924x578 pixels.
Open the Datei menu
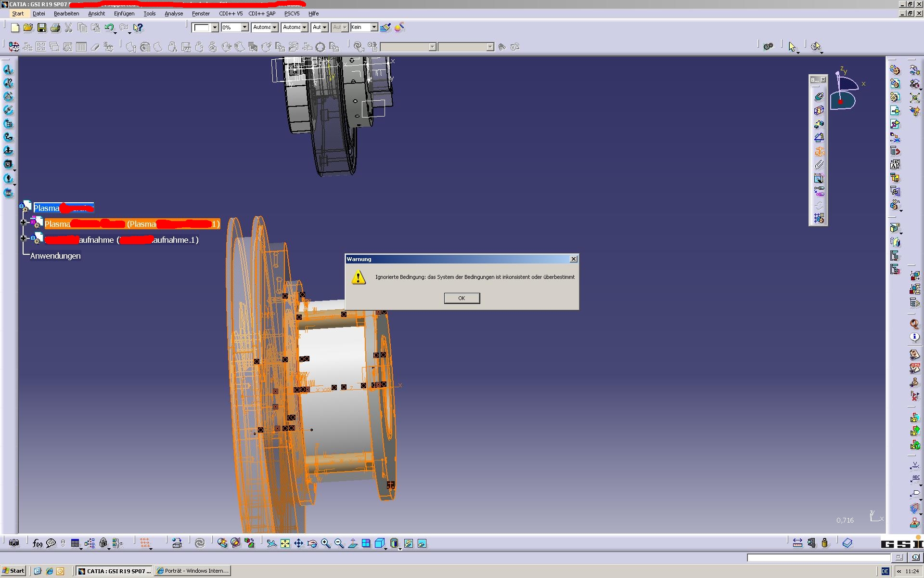tap(38, 13)
